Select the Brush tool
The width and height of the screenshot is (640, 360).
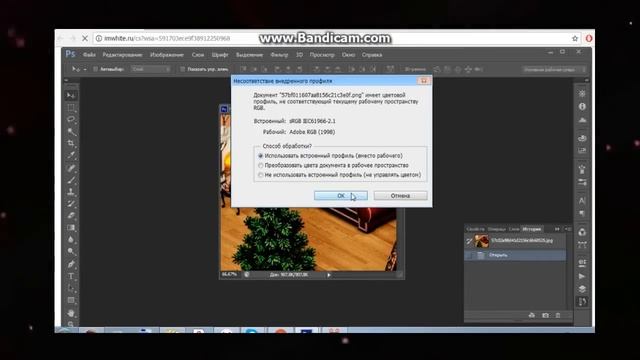pyautogui.click(x=71, y=180)
